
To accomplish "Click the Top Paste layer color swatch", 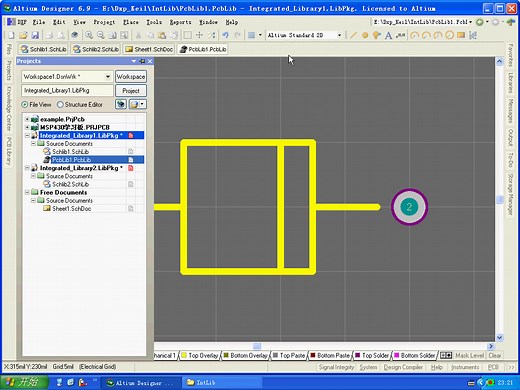I will tap(275, 355).
